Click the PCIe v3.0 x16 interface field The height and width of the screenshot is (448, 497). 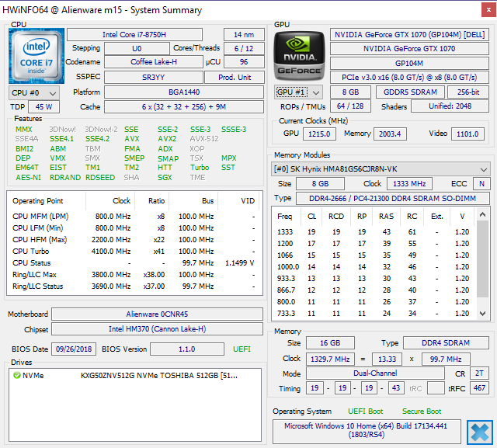pos(409,78)
